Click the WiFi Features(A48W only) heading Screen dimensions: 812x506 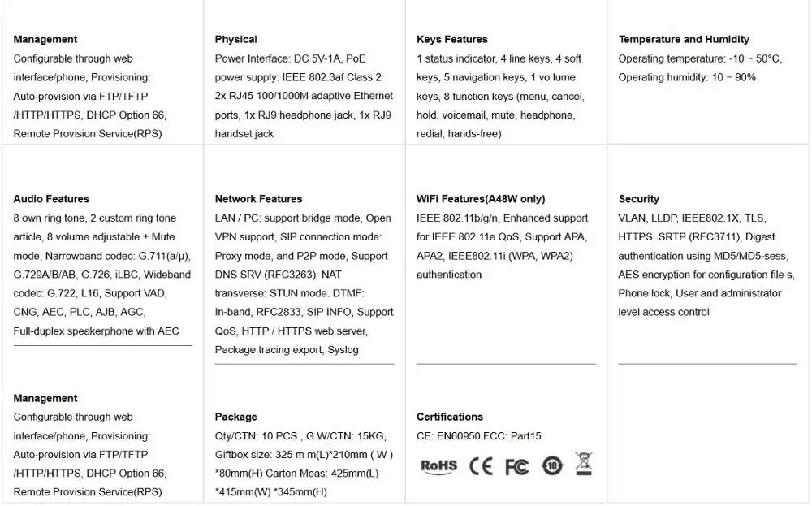(481, 199)
